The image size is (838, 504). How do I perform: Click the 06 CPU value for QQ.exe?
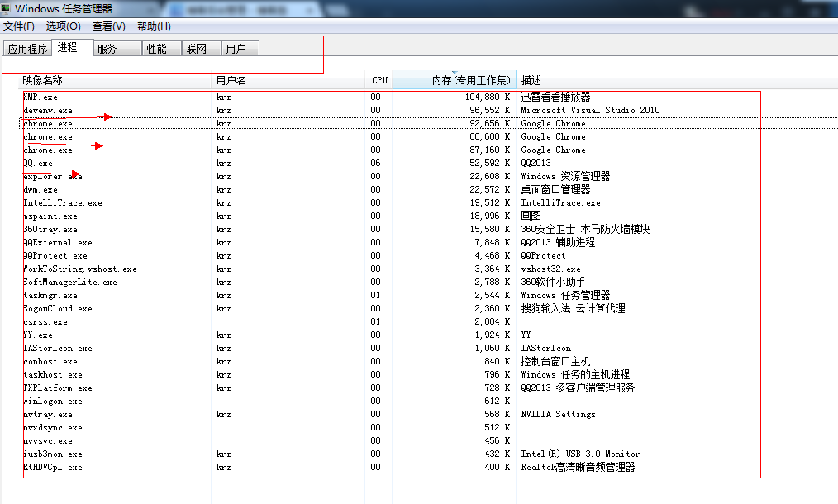click(376, 163)
